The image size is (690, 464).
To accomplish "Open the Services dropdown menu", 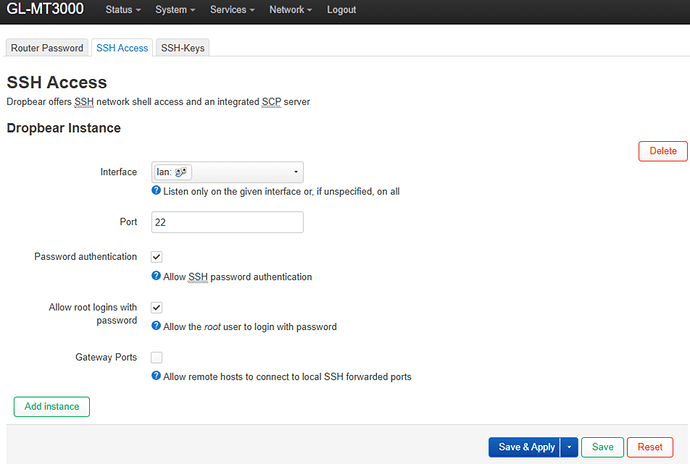I will pos(232,10).
